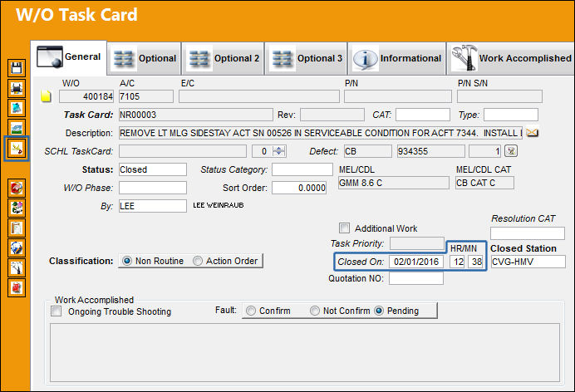
Task: Click the Task Priority field
Action: (x=417, y=243)
